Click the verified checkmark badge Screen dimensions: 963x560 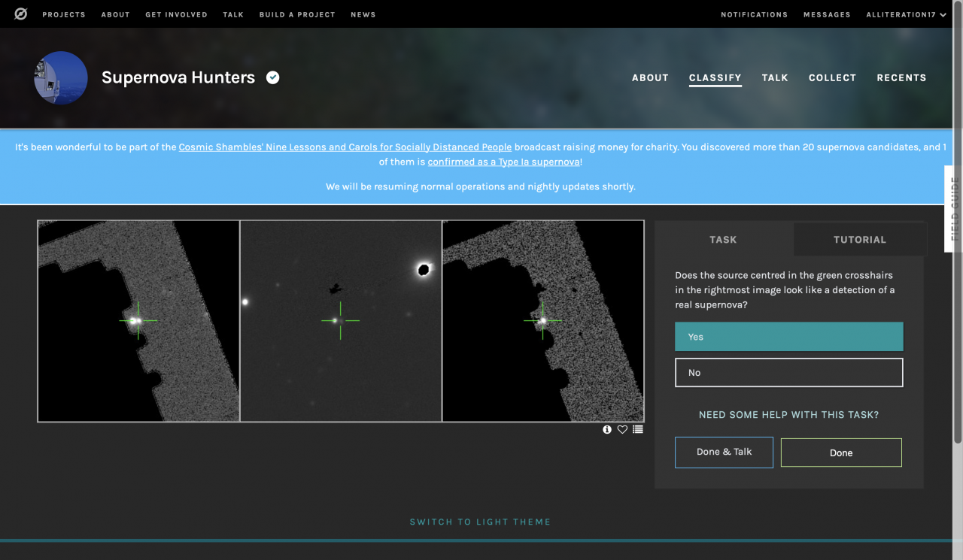[x=273, y=77]
